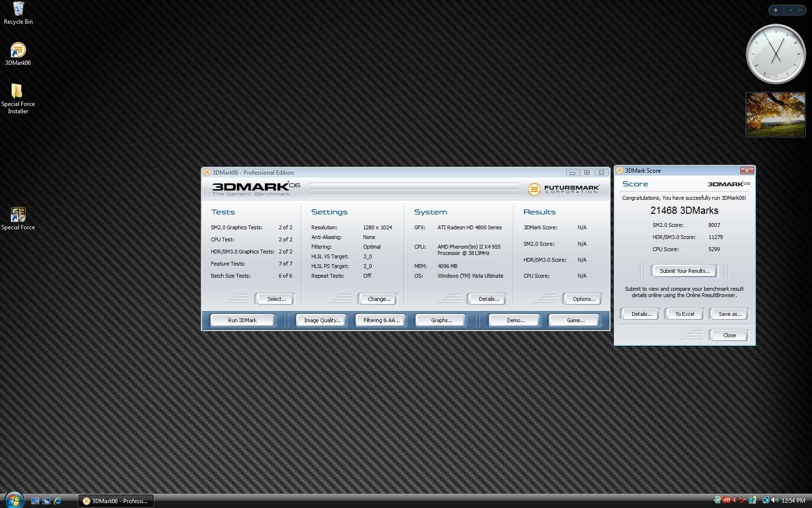Click the Futuremark Corporation logo
Screen dimensions: 812x508
564,189
